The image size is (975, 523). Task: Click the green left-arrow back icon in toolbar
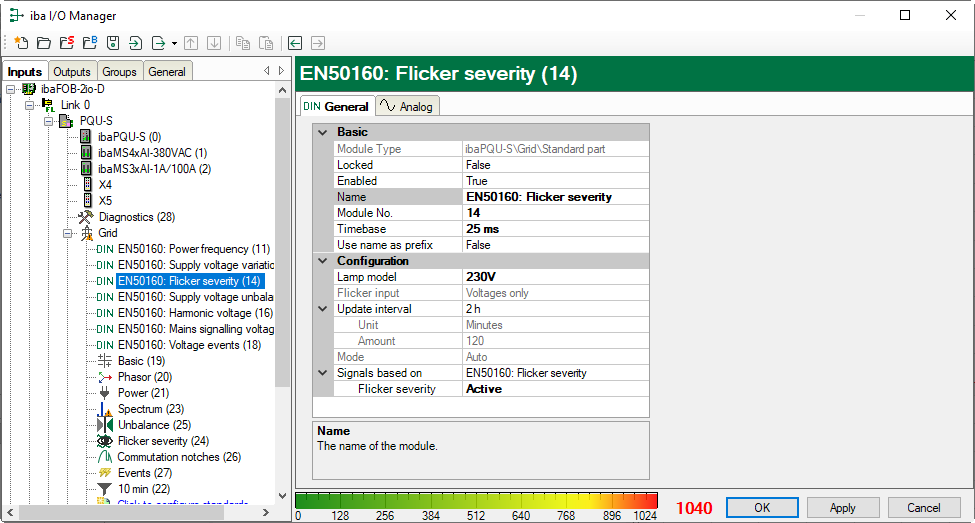(x=295, y=43)
